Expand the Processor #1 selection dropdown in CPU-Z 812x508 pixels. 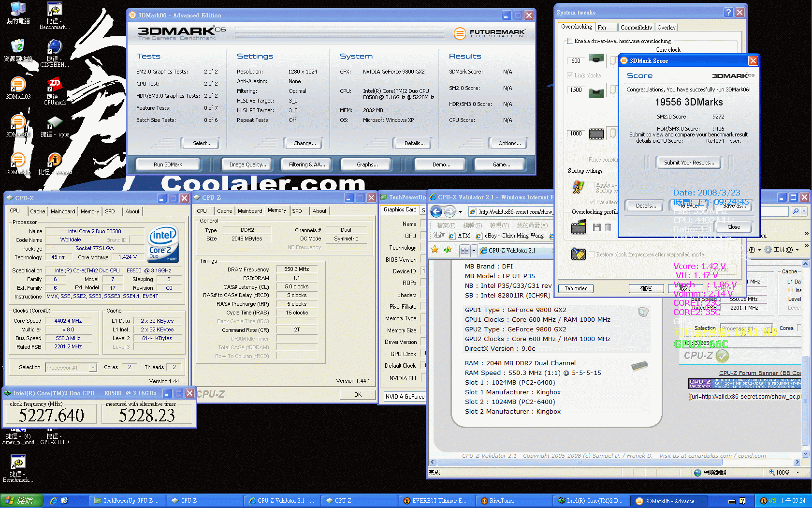(93, 368)
